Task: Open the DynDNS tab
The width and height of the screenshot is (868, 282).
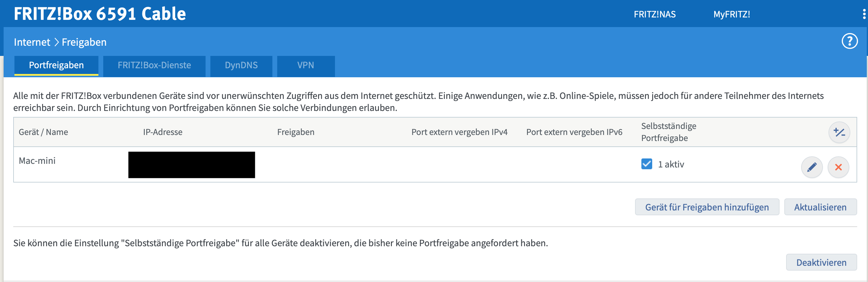Action: click(x=241, y=65)
